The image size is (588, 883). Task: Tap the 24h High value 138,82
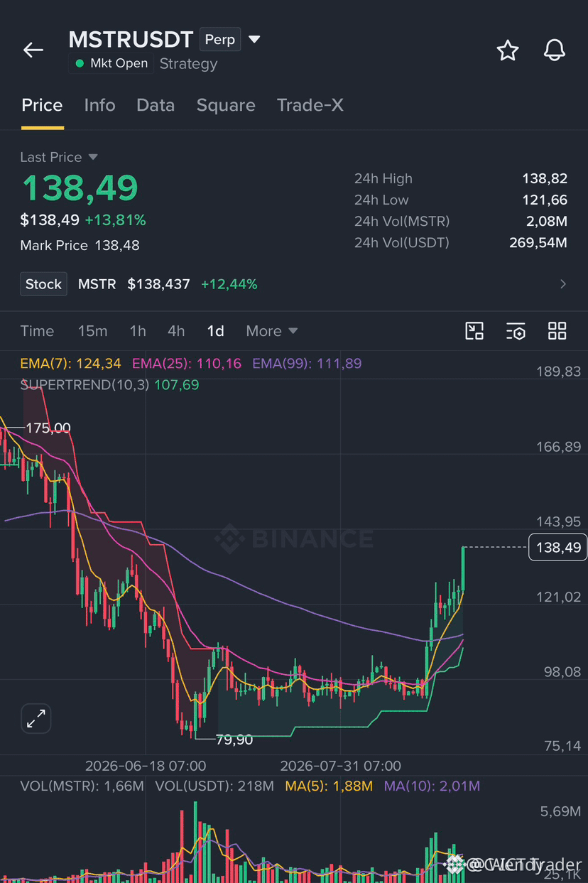click(x=545, y=179)
